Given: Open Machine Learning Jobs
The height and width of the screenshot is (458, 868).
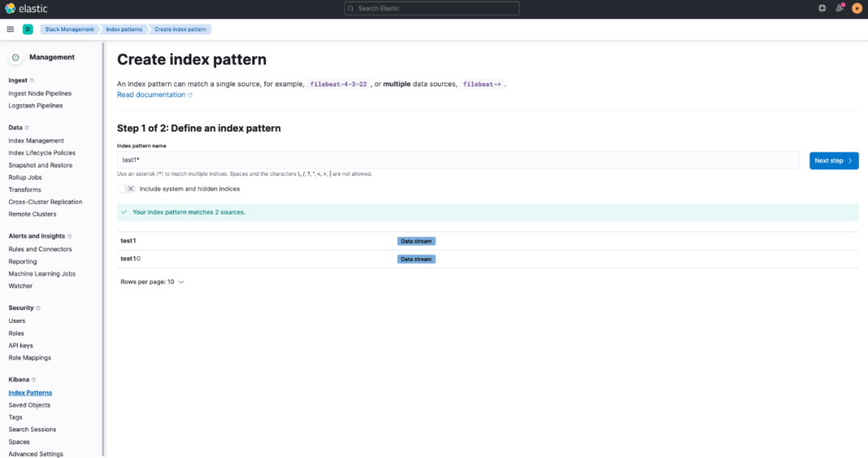Looking at the screenshot, I should (42, 274).
